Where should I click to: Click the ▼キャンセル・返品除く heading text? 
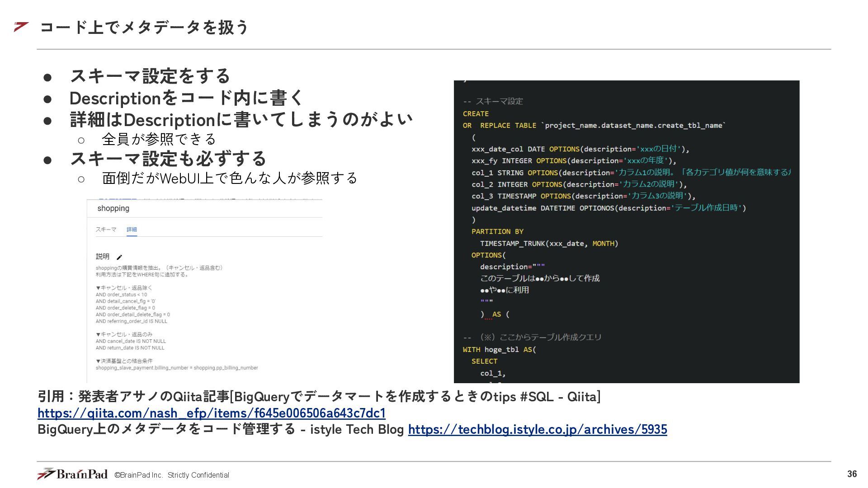[124, 288]
